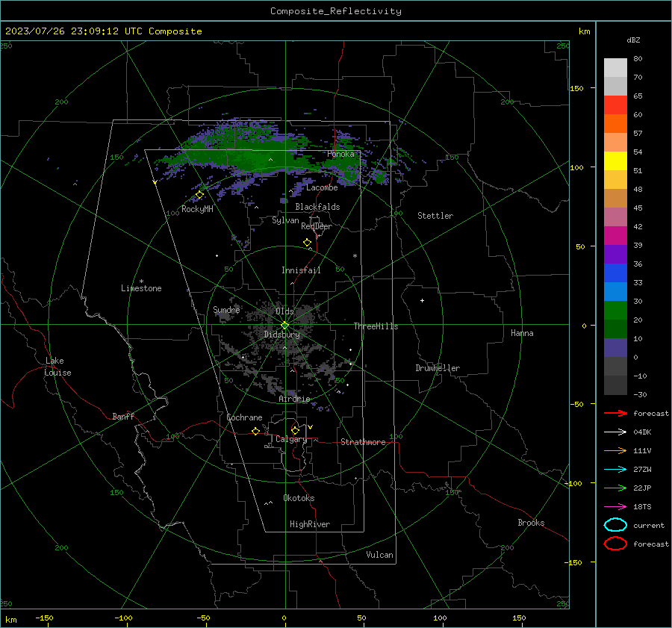Image resolution: width=672 pixels, height=628 pixels.
Task: Click the red forecast ellipse legend icon
Action: tap(615, 544)
